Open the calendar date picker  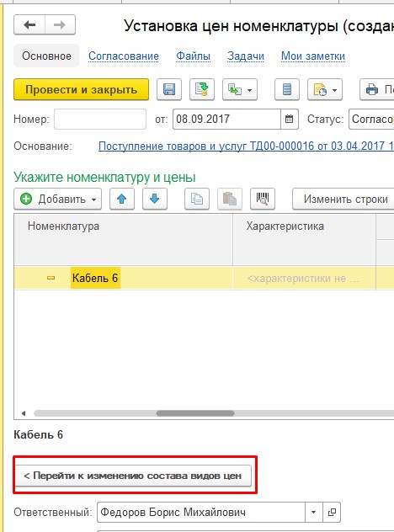point(289,119)
